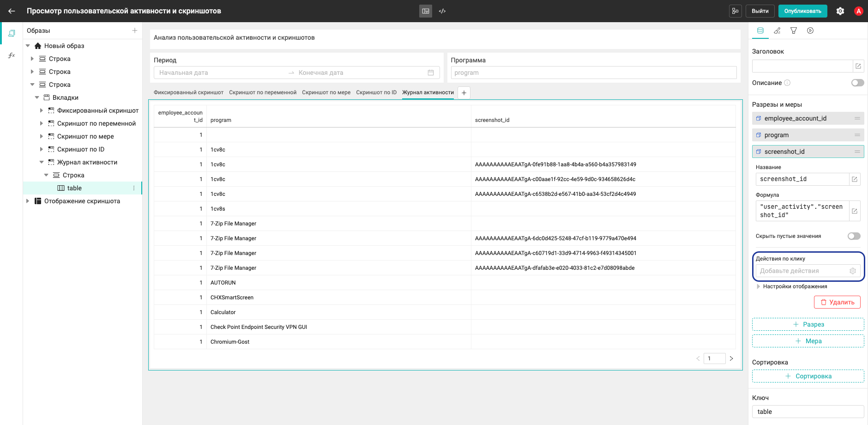Screen dimensions: 868x425
Task: Toggle the Описание switch
Action: coord(858,83)
